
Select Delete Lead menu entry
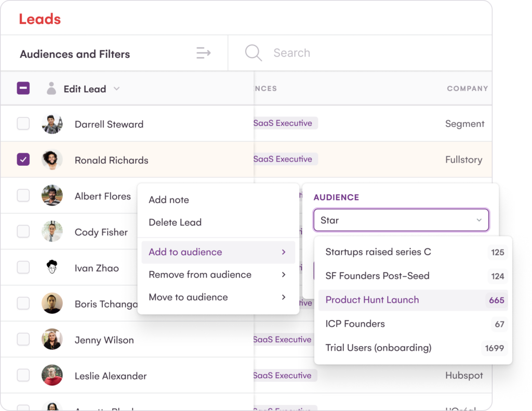[x=175, y=222]
